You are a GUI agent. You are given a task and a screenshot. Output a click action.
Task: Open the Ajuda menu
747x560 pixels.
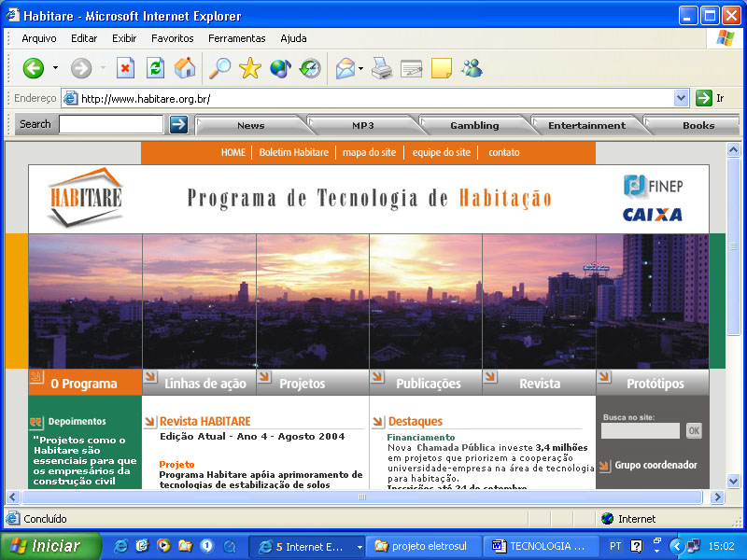(x=293, y=38)
